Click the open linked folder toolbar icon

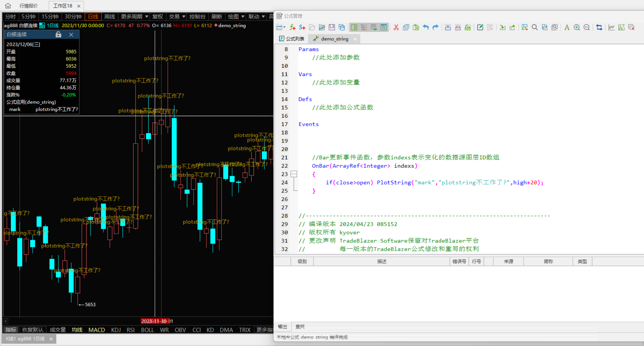tap(322, 27)
